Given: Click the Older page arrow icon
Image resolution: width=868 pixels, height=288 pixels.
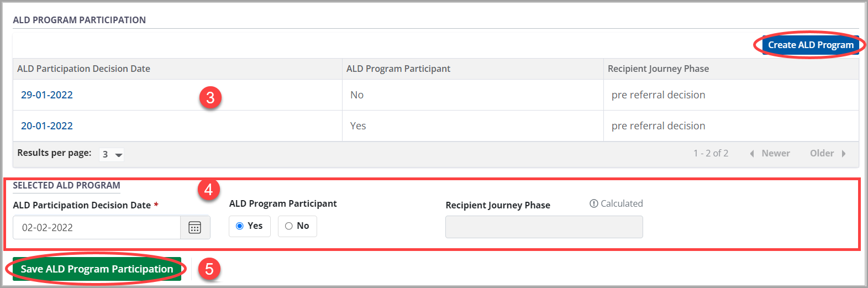Looking at the screenshot, I should 844,154.
